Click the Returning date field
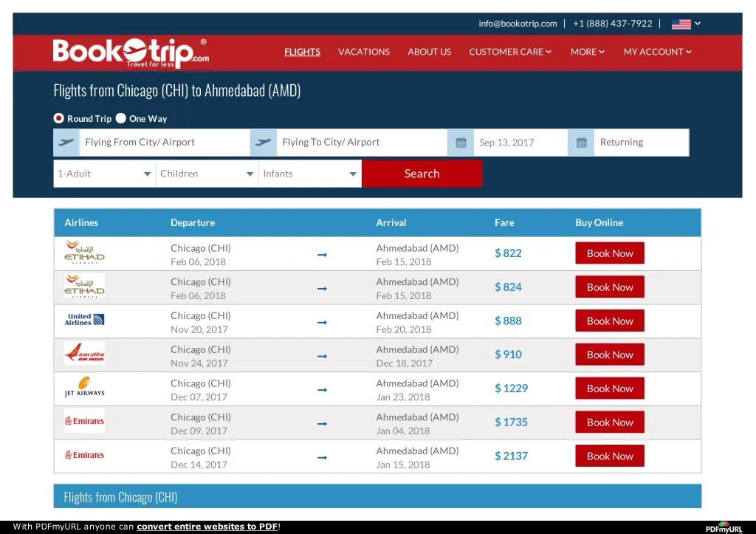This screenshot has height=534, width=756. click(x=642, y=143)
